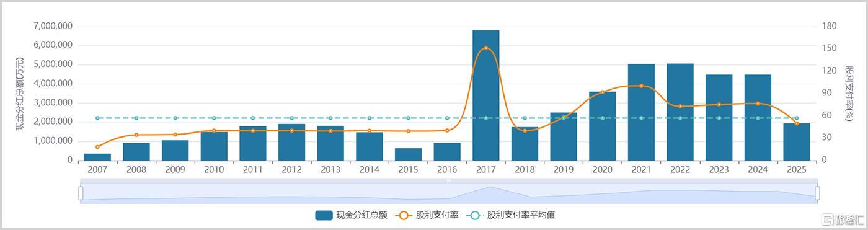Click the 2017 x-axis label
The width and height of the screenshot is (868, 230).
485,169
